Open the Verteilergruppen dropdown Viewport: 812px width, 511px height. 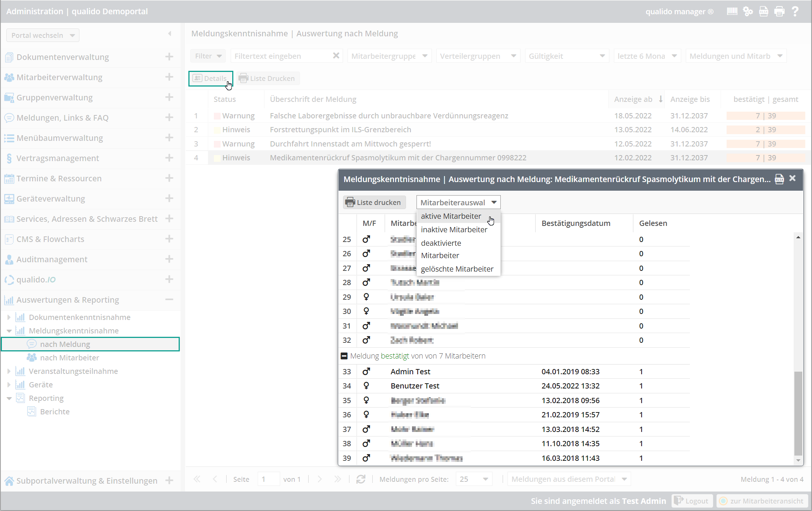coord(478,56)
